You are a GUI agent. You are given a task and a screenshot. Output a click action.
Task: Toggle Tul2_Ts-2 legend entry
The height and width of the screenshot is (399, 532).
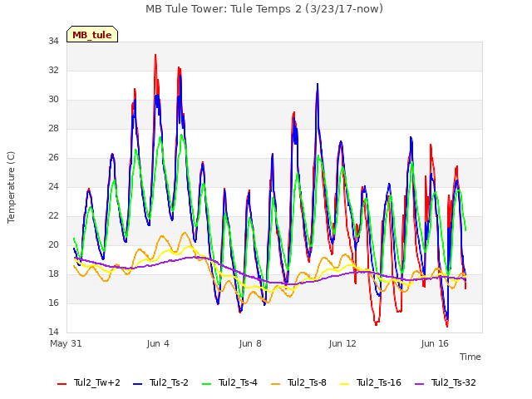(160, 382)
